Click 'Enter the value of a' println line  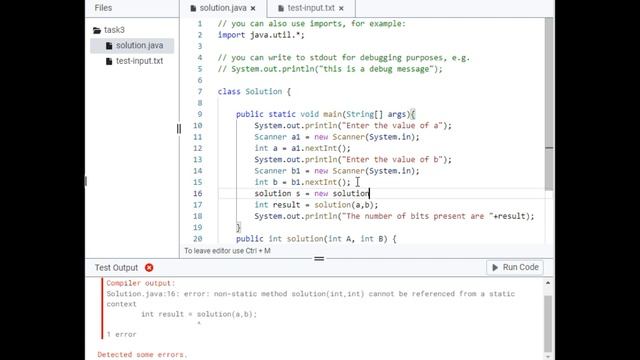pos(353,126)
